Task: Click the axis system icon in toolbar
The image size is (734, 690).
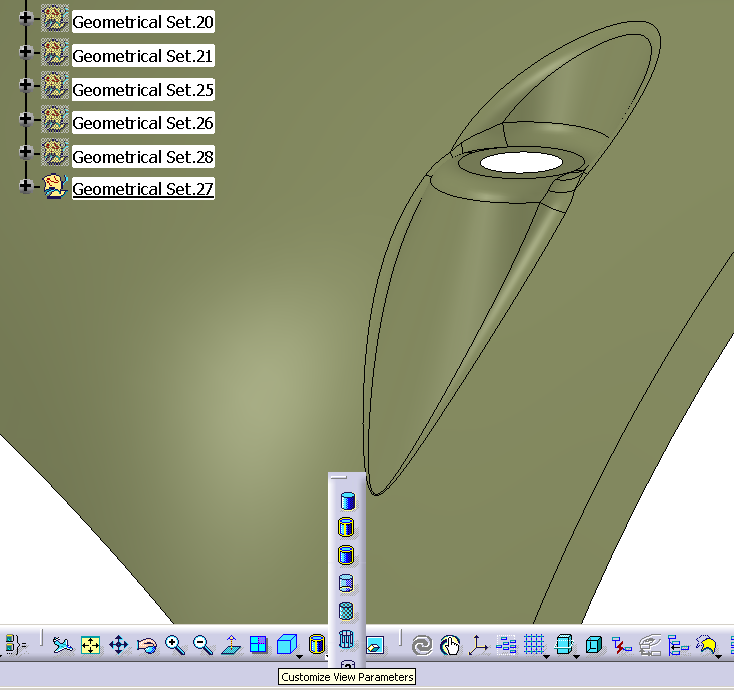Action: tap(478, 645)
